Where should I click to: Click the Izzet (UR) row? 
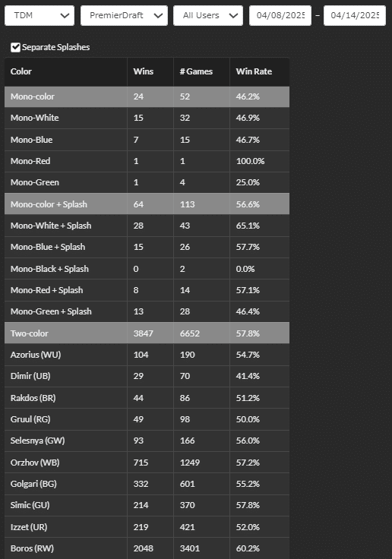pos(147,527)
